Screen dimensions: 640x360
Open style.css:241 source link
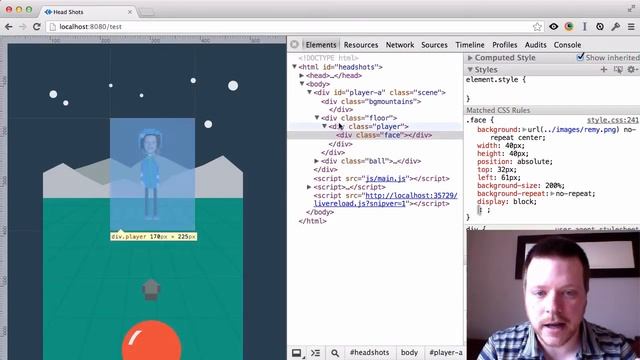tap(612, 120)
